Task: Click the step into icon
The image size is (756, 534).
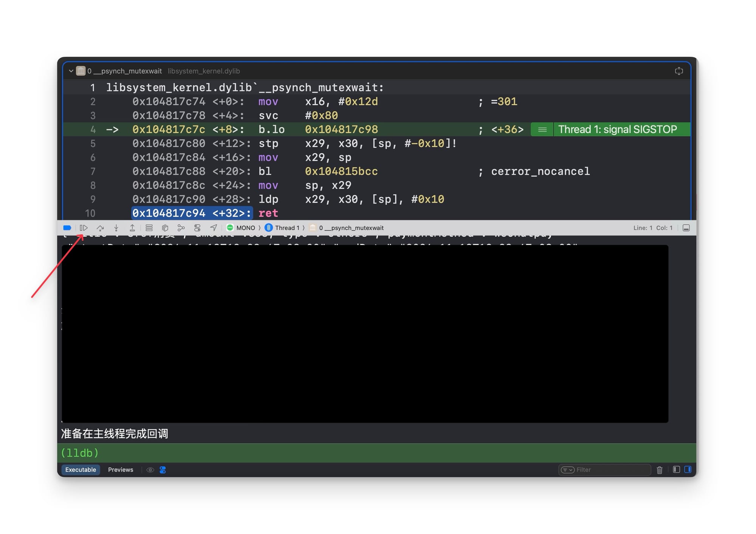Action: tap(116, 228)
